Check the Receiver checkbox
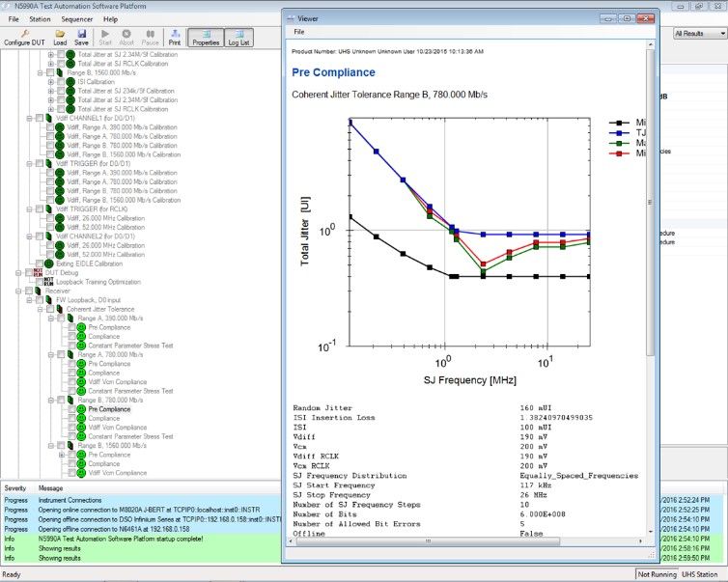Screen dimensions: 728x582 point(29,291)
